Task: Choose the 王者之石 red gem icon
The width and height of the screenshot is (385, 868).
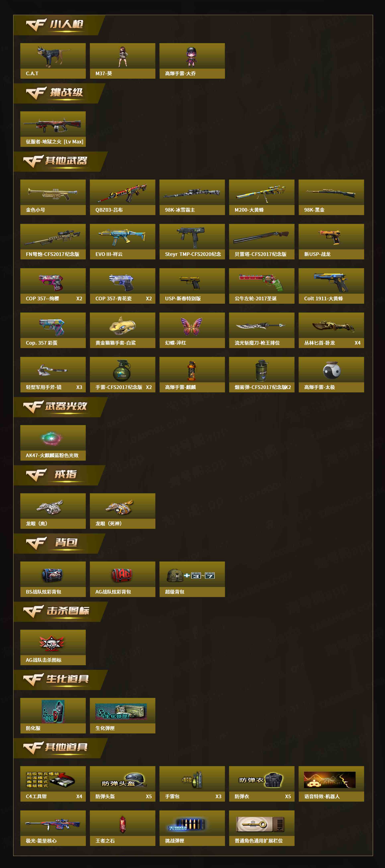Action: point(123,824)
